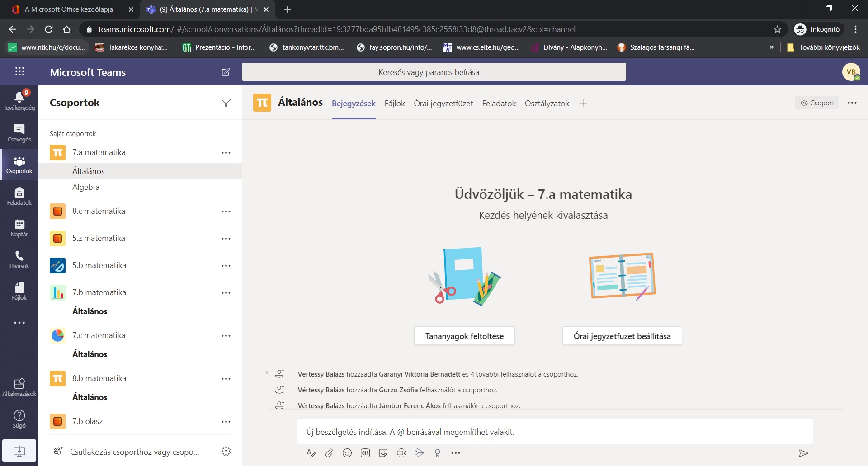The image size is (868, 466).
Task: Open the Csevegés chat icon
Action: 19,133
